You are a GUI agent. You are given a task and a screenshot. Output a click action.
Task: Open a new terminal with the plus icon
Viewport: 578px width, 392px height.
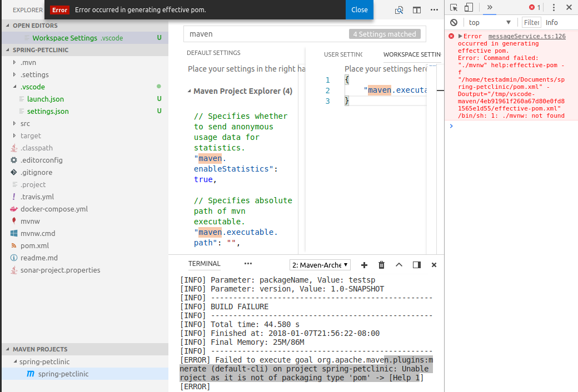tap(364, 265)
